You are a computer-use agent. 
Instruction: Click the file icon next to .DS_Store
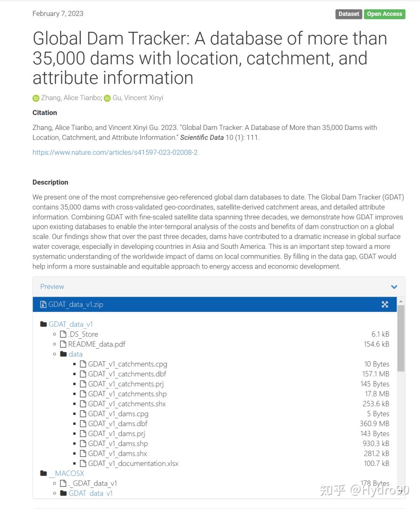click(x=63, y=334)
